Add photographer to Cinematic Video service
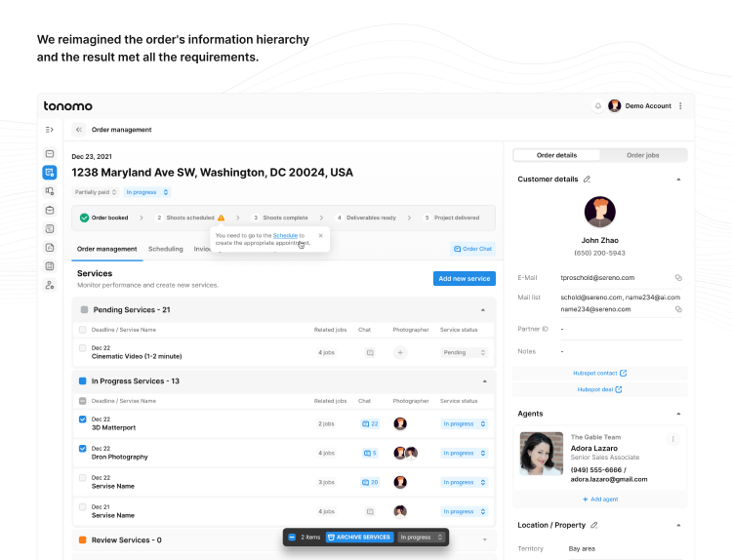The height and width of the screenshot is (560, 732). [x=399, y=352]
